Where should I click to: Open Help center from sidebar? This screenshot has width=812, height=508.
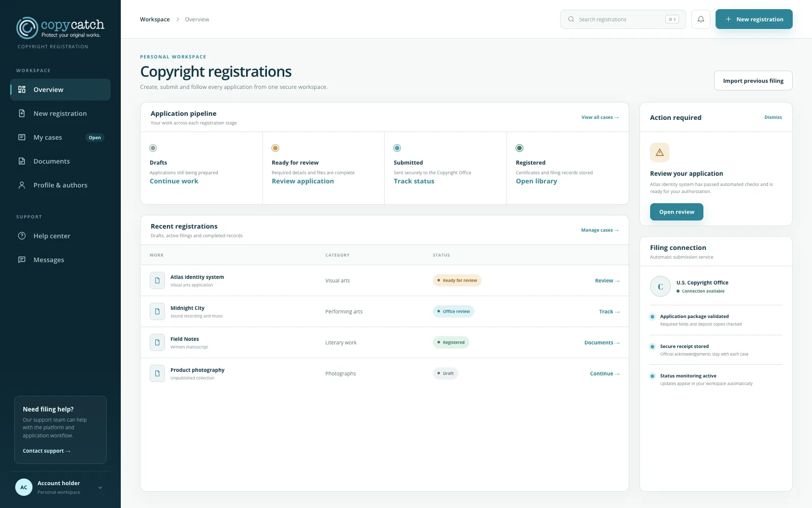tap(60, 236)
